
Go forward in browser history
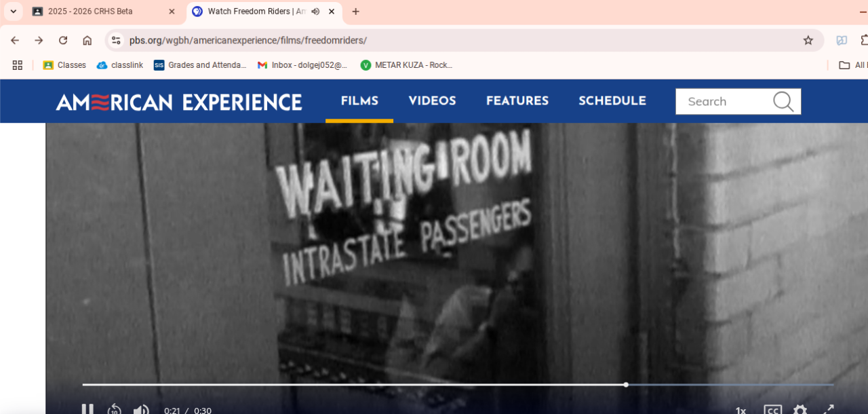(39, 40)
